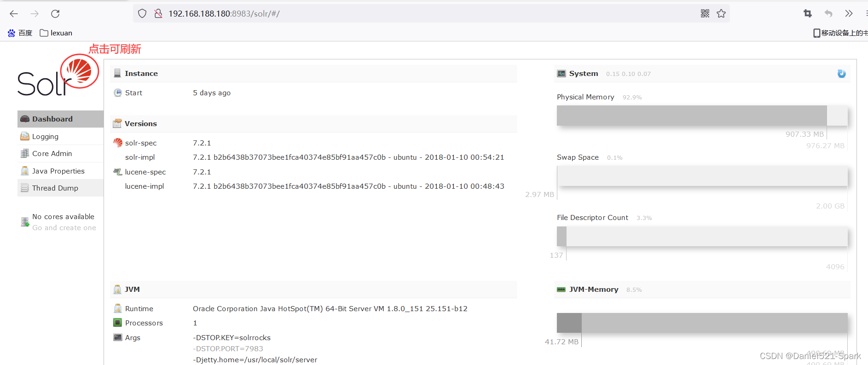Viewport: 868px width, 365px height.
Task: Click browser forward arrow
Action: 35,14
